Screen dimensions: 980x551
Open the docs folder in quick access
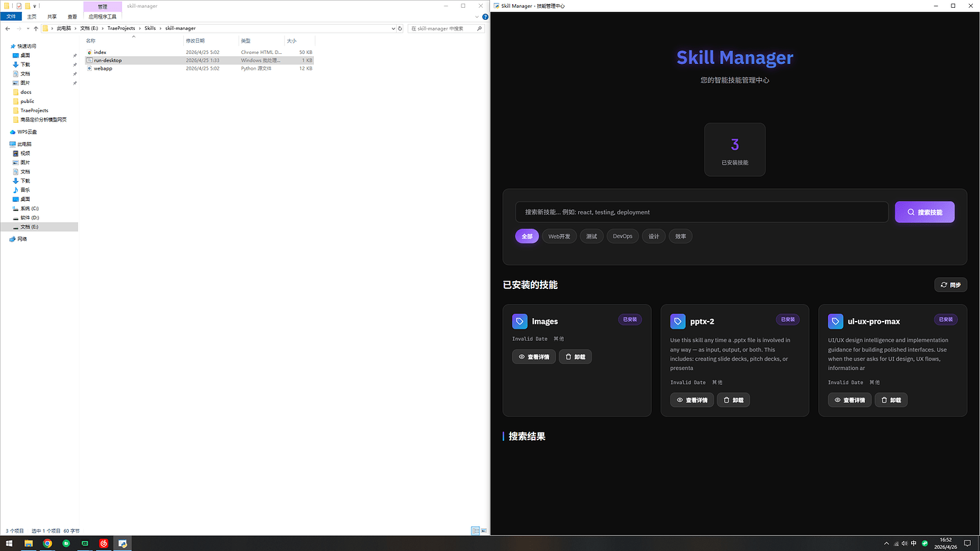pyautogui.click(x=26, y=92)
